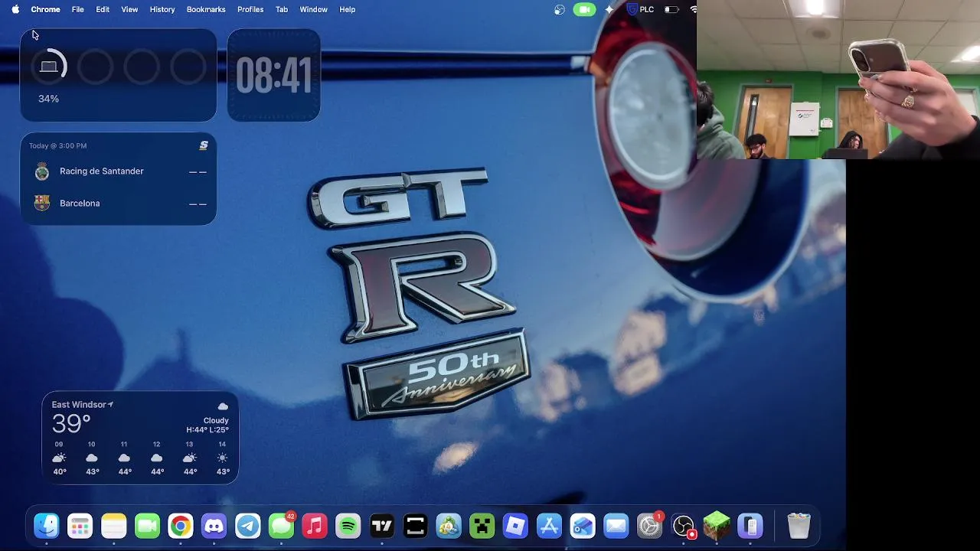Open Messages with the 42 badge
The height and width of the screenshot is (551, 980).
pyautogui.click(x=281, y=526)
